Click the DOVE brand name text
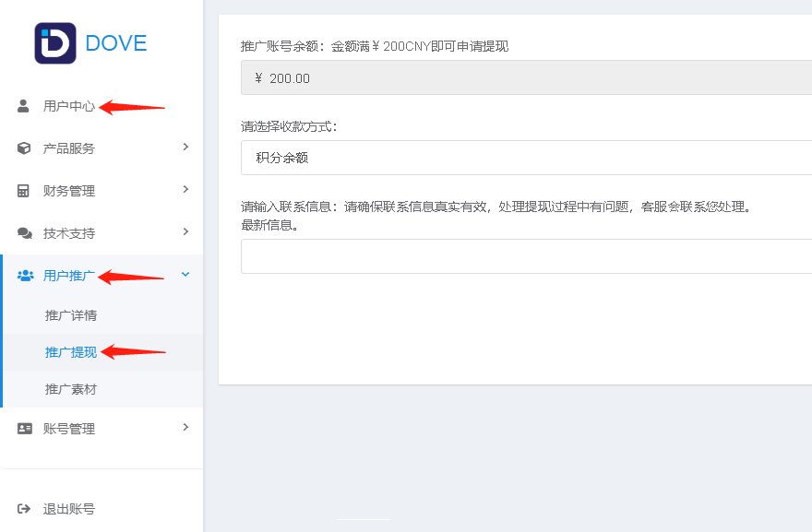 pyautogui.click(x=116, y=43)
